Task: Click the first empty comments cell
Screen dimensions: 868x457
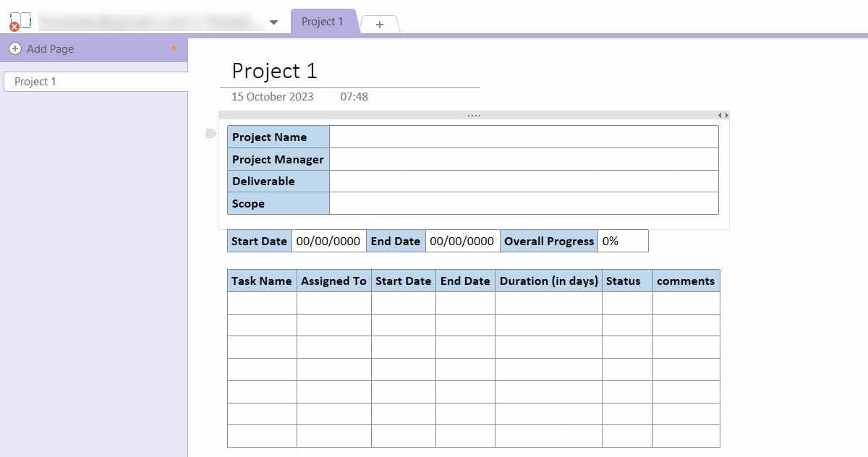Action: pos(686,303)
